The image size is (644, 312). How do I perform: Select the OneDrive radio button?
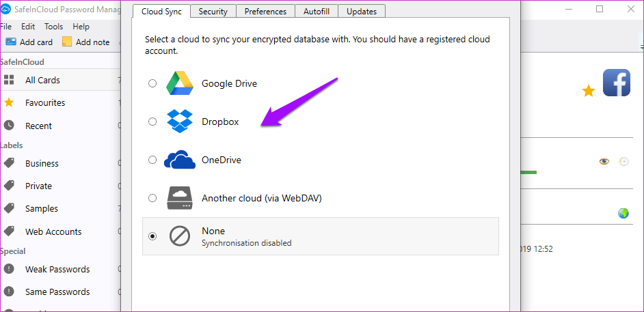152,160
